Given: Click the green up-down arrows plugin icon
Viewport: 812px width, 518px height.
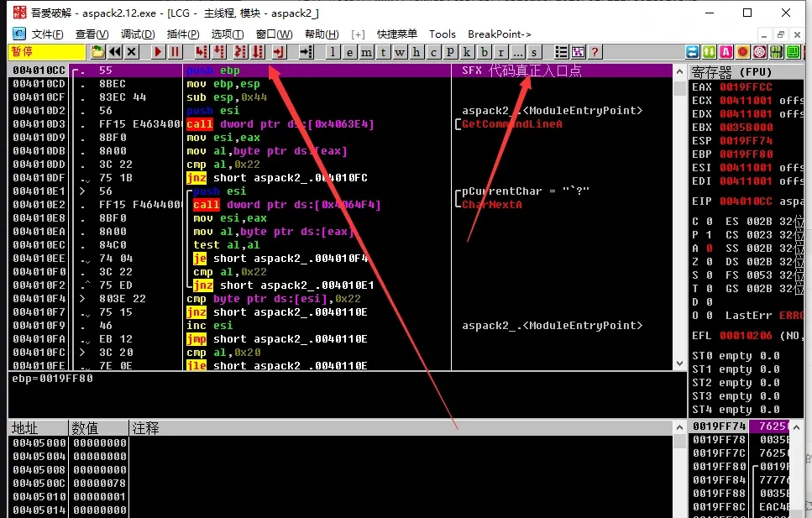Looking at the screenshot, I should [710, 52].
